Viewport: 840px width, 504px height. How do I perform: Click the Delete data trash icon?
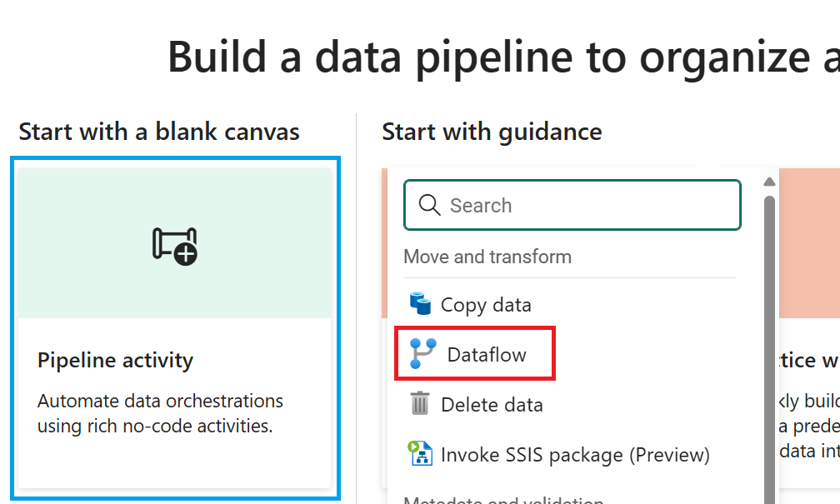421,404
